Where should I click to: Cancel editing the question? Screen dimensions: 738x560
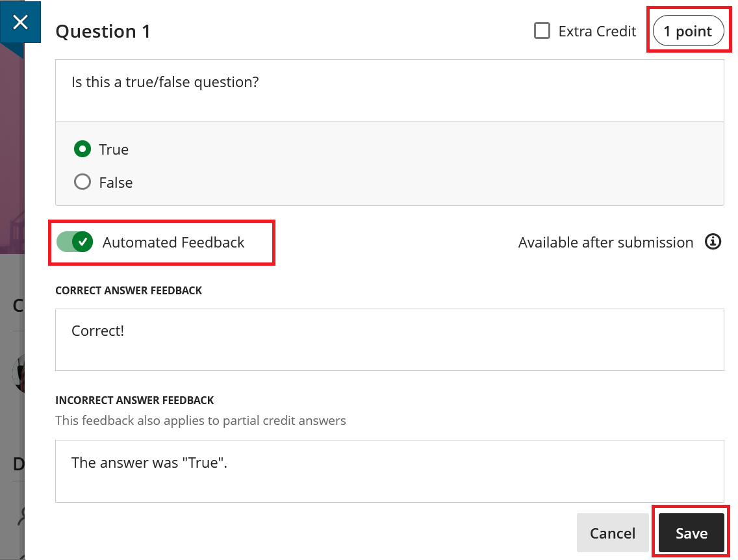(x=613, y=533)
